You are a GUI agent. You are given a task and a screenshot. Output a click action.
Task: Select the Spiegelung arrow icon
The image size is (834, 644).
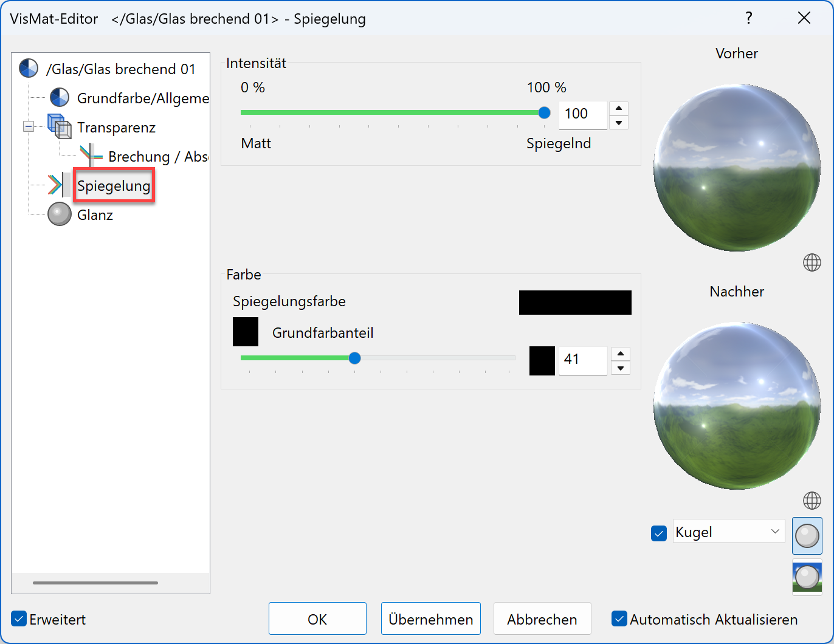tap(57, 185)
